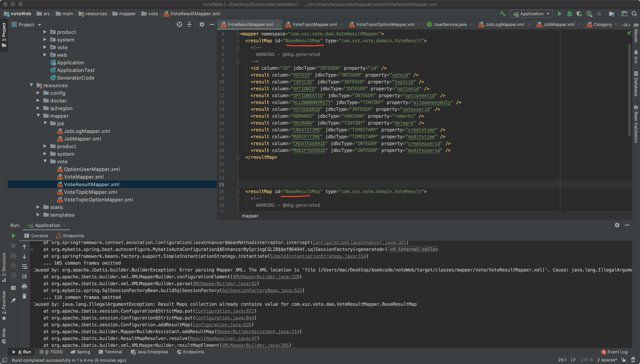
Task: Collapse the mapper folder in tree
Action: (38, 116)
